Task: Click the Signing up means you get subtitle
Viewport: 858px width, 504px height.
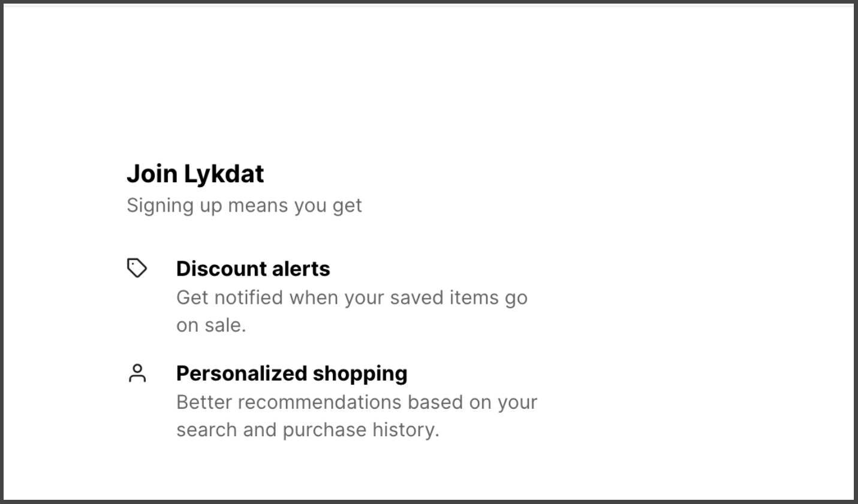Action: point(244,206)
